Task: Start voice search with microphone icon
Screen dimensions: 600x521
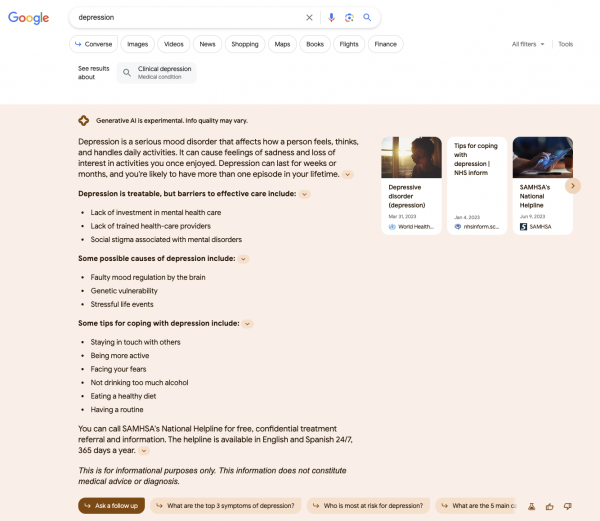Action: tap(331, 18)
